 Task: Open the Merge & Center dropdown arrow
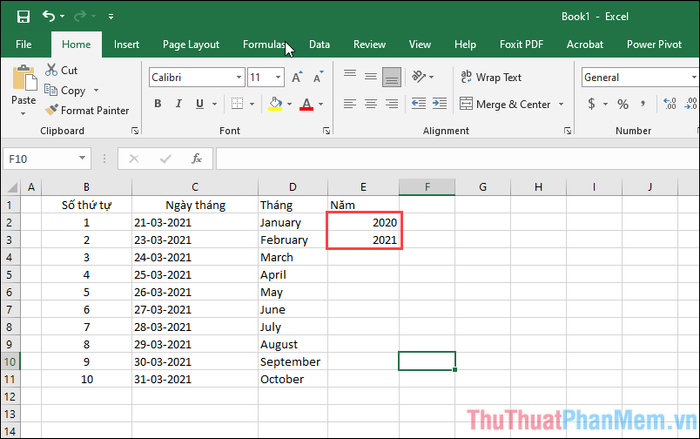pyautogui.click(x=561, y=104)
